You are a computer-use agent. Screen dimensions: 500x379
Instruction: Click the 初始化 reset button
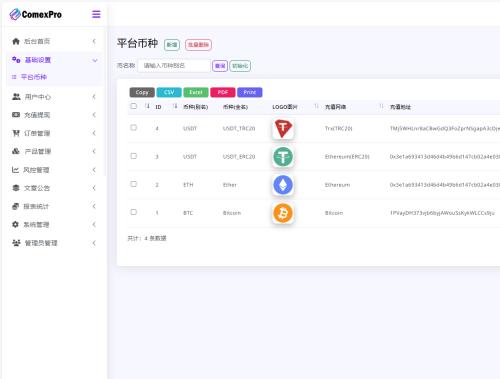point(240,66)
